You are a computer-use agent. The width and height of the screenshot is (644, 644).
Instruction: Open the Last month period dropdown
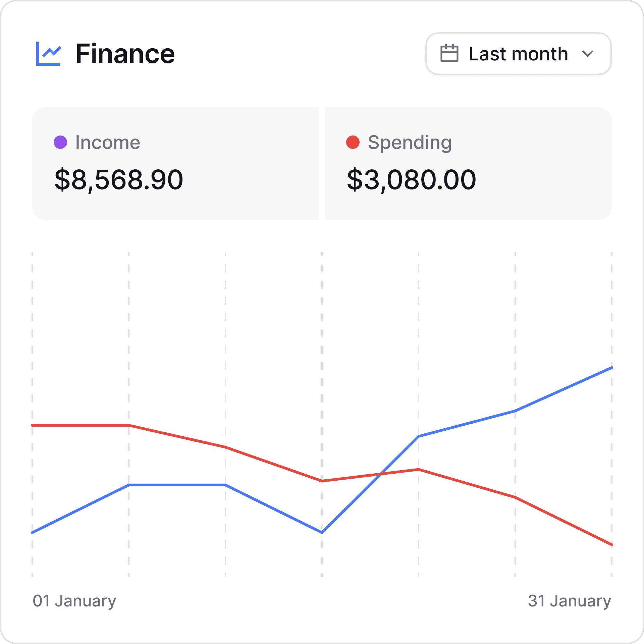518,54
